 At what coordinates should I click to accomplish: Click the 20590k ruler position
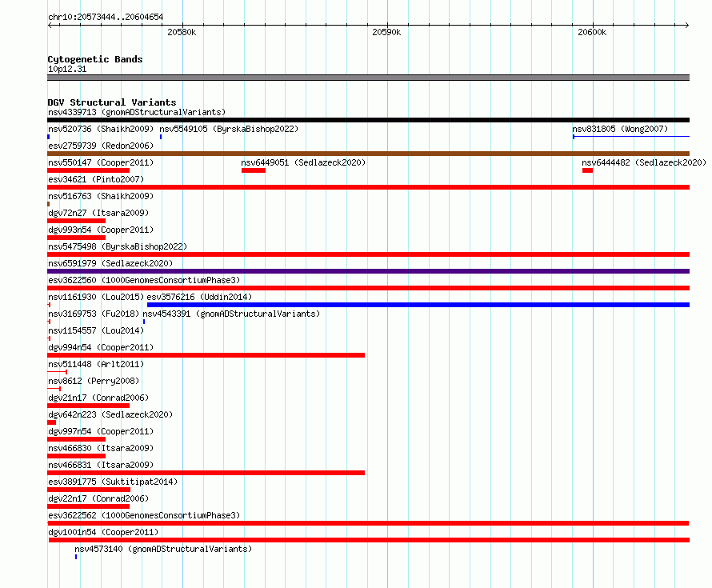coord(386,32)
